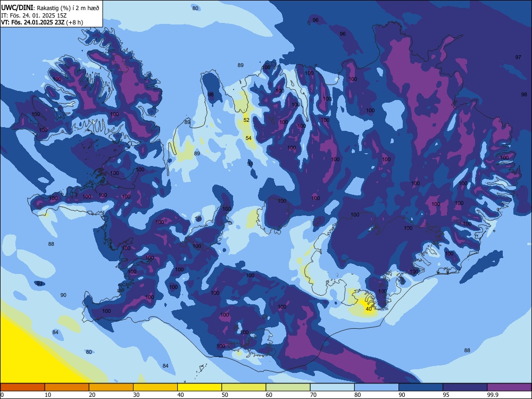Click the '52' humidity value on the map

[246, 120]
